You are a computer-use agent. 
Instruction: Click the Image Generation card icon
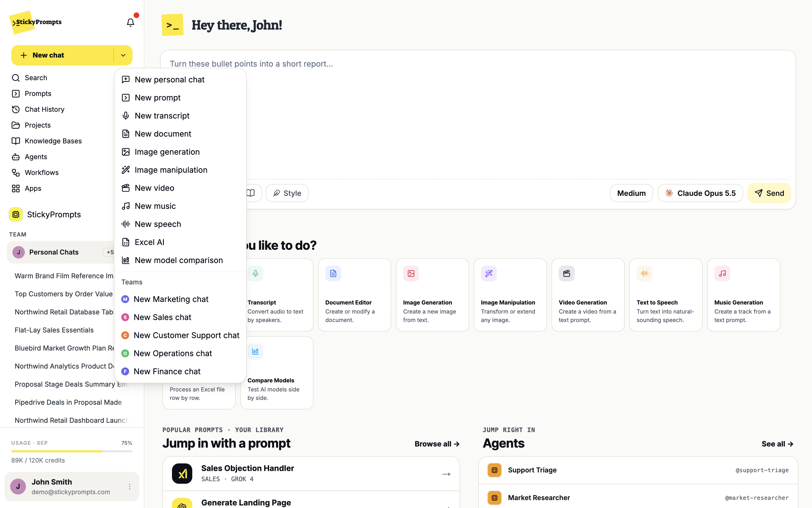[411, 273]
